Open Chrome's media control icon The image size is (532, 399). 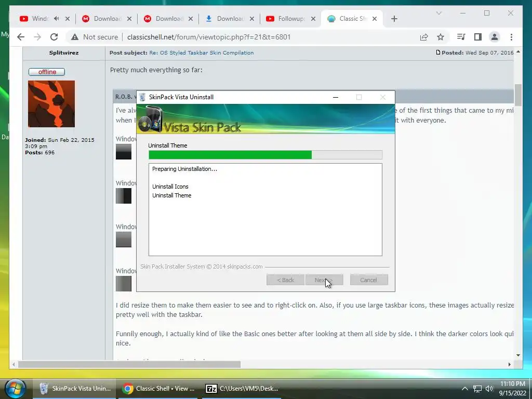[x=461, y=37]
